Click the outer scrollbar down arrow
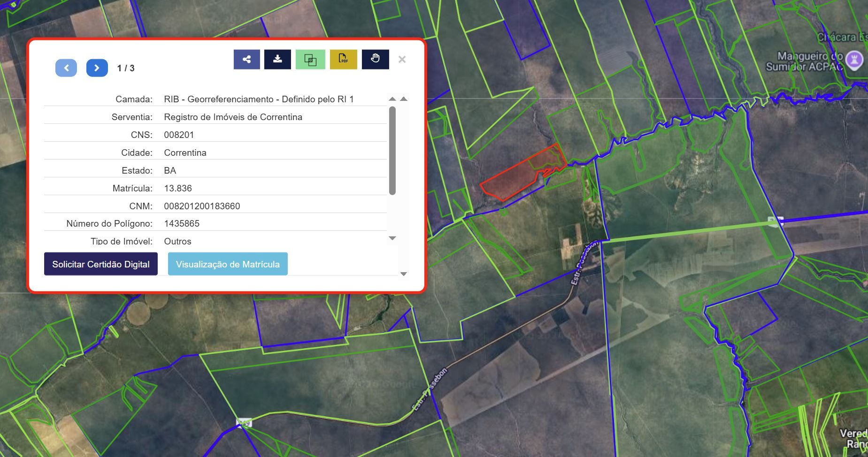Viewport: 868px width, 457px height. tap(404, 274)
